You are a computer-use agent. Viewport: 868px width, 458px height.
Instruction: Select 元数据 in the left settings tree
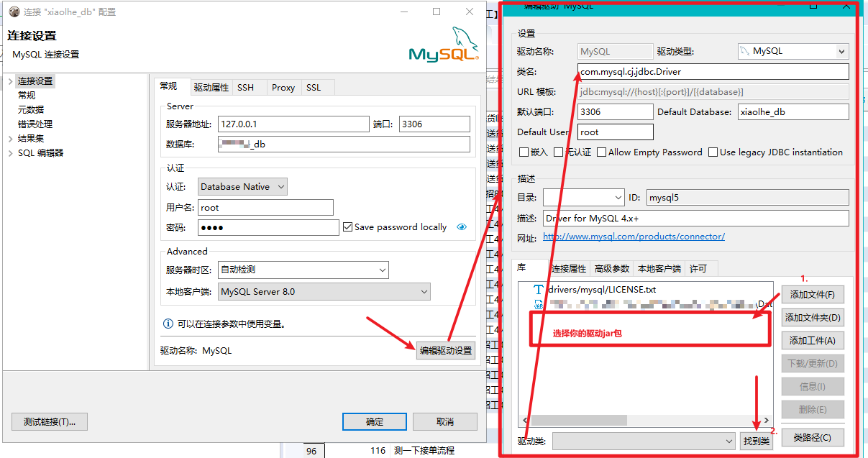pos(31,110)
